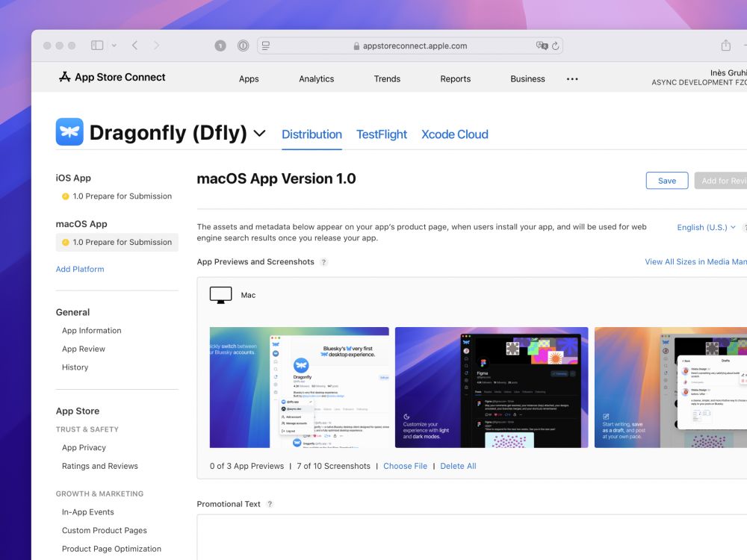Open the Safari Share button
Screen dimensions: 747x560
[x=725, y=46]
